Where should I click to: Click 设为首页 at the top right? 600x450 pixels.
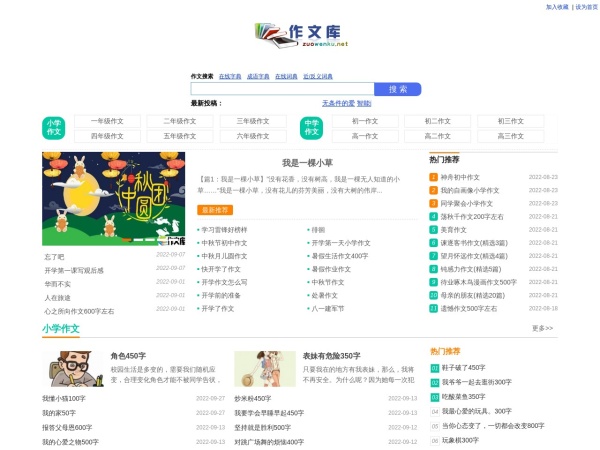pos(586,7)
